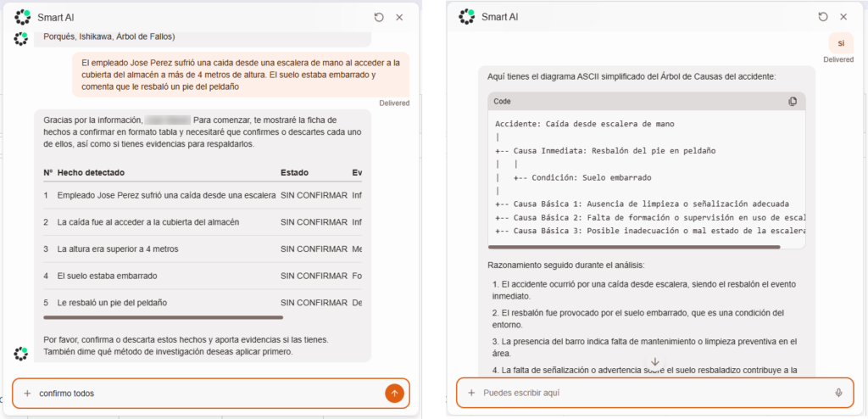Click the microphone icon in right chat input
The width and height of the screenshot is (868, 419).
[x=838, y=393]
